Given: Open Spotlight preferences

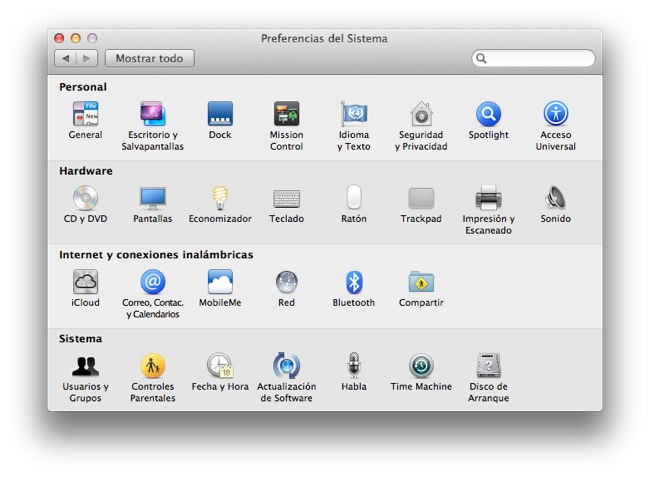Looking at the screenshot, I should [488, 114].
